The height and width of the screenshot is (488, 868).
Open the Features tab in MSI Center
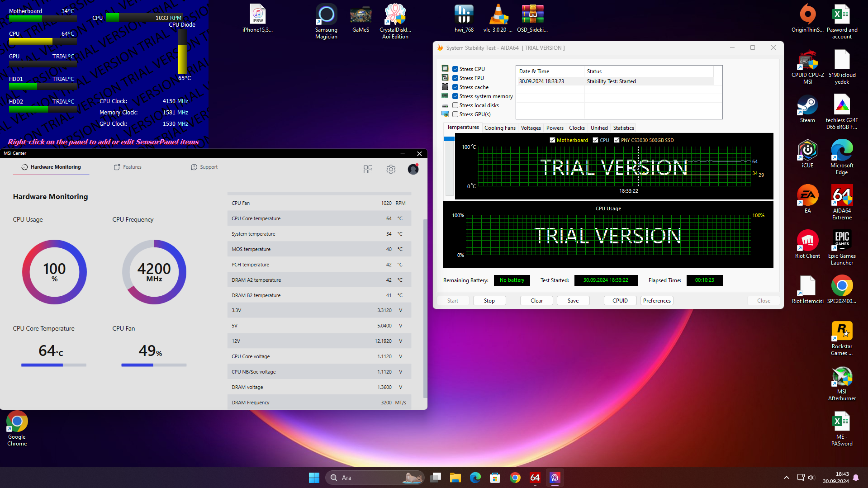128,167
